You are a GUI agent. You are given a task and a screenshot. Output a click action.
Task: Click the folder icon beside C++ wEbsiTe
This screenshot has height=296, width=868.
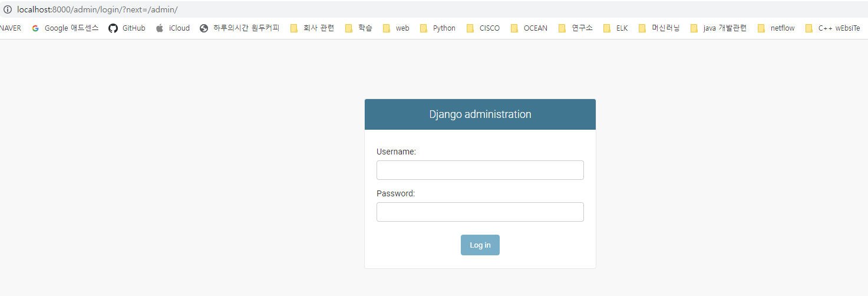click(x=809, y=28)
